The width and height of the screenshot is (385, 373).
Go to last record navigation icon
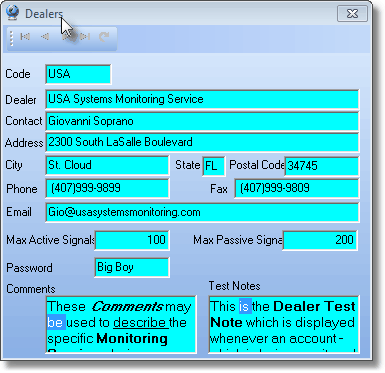(x=85, y=36)
